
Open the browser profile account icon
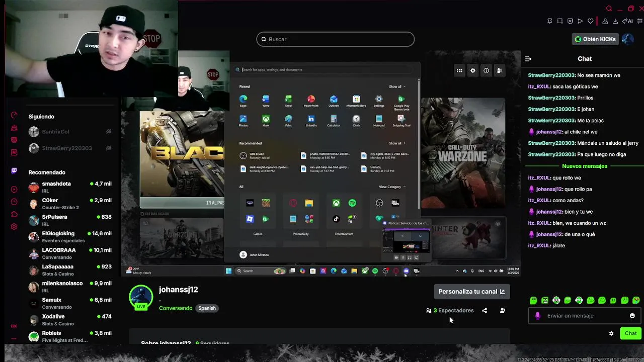605,21
